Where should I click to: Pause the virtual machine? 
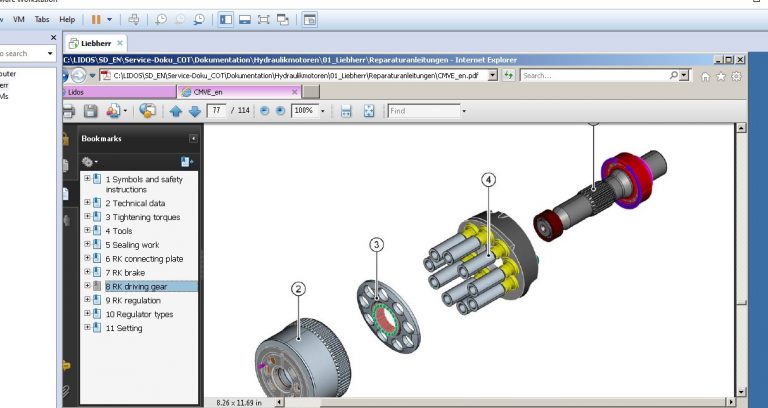pyautogui.click(x=96, y=20)
